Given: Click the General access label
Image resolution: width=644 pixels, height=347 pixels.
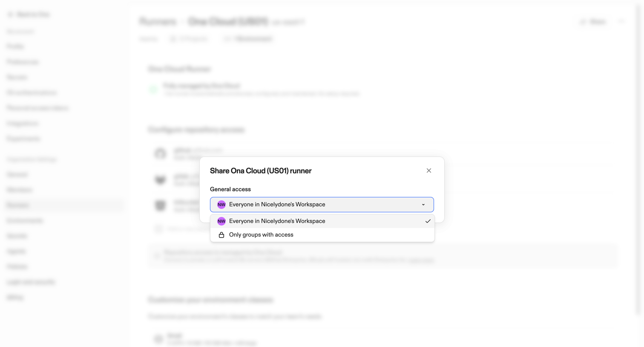Looking at the screenshot, I should click(230, 189).
